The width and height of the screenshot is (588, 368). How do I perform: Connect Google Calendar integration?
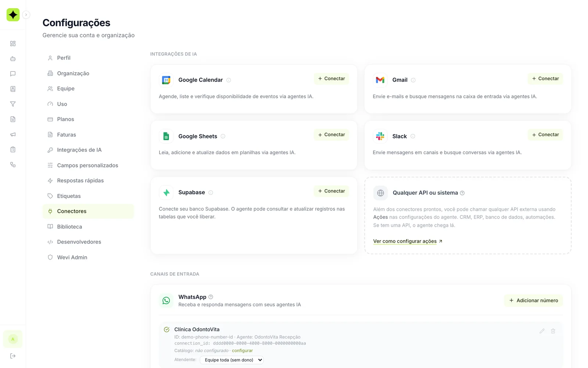[331, 79]
